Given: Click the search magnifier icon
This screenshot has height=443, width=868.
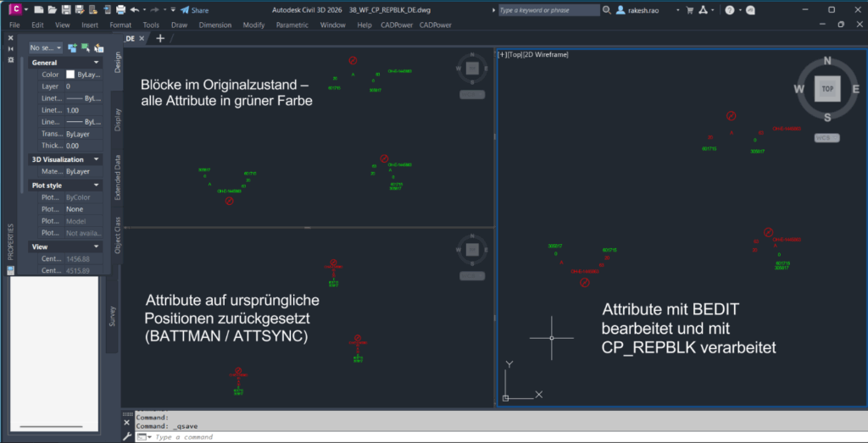Looking at the screenshot, I should [x=609, y=10].
